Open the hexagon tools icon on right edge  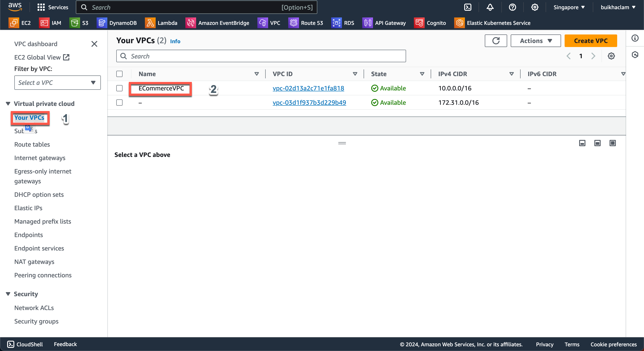click(x=635, y=55)
